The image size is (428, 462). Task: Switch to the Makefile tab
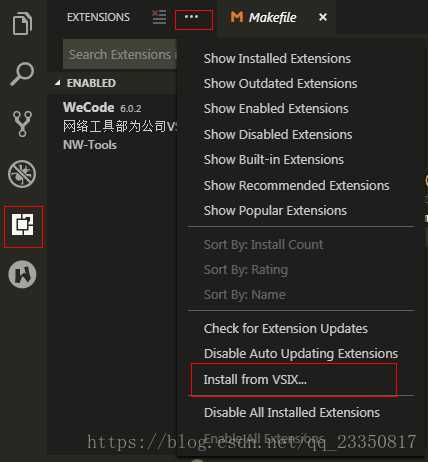coord(263,17)
